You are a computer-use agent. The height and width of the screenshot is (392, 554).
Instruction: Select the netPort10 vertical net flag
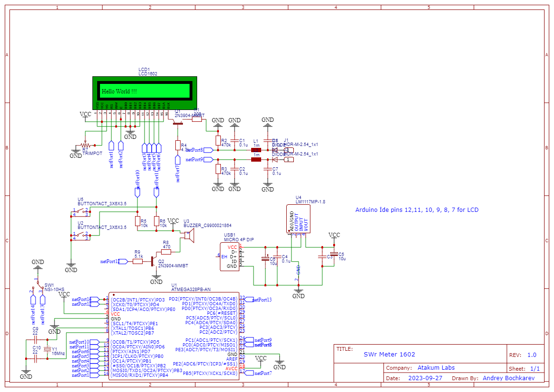[138, 180]
